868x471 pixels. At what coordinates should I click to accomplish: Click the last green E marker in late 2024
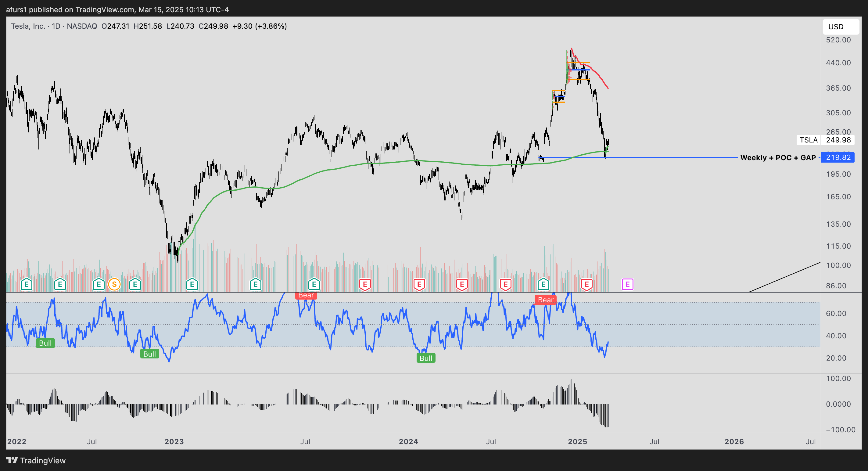point(543,284)
